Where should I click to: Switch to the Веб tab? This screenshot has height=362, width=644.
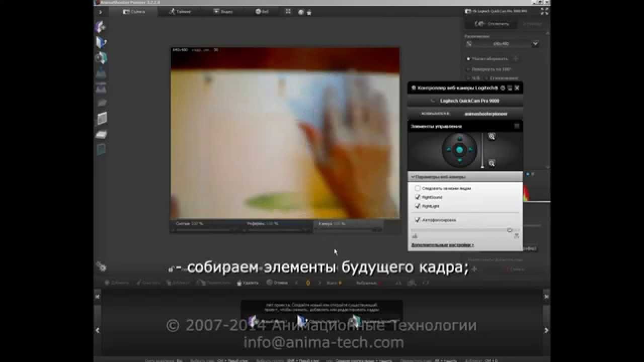(262, 12)
